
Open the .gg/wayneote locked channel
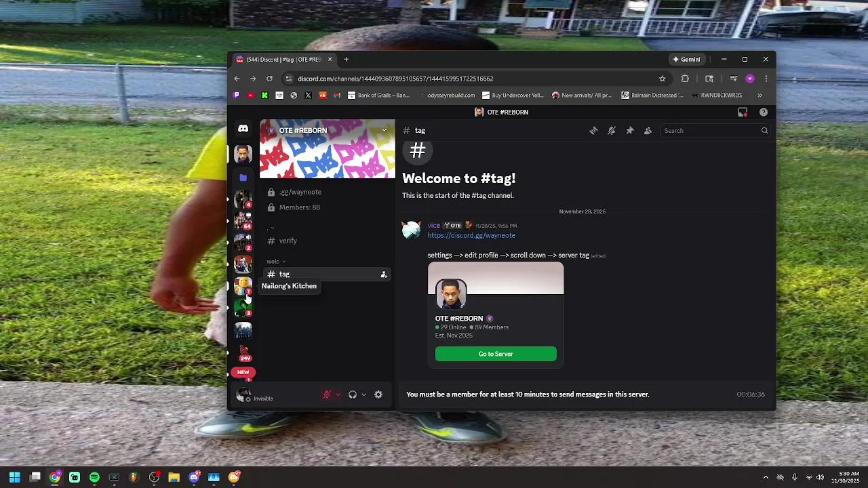(x=325, y=192)
